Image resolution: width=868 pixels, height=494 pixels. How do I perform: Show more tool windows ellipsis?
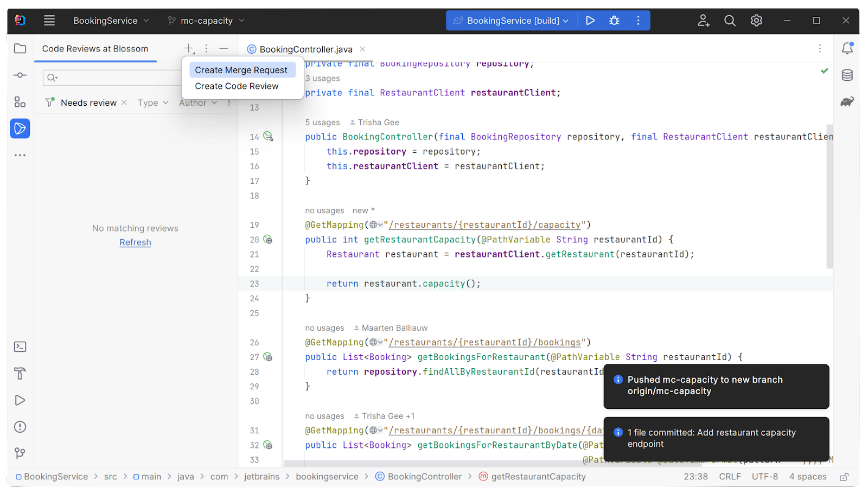tap(20, 155)
